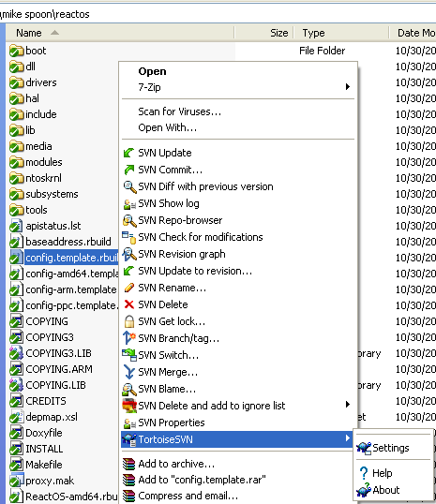Select SVN Update to revision... entry
This screenshot has height=504, width=436.
195,271
